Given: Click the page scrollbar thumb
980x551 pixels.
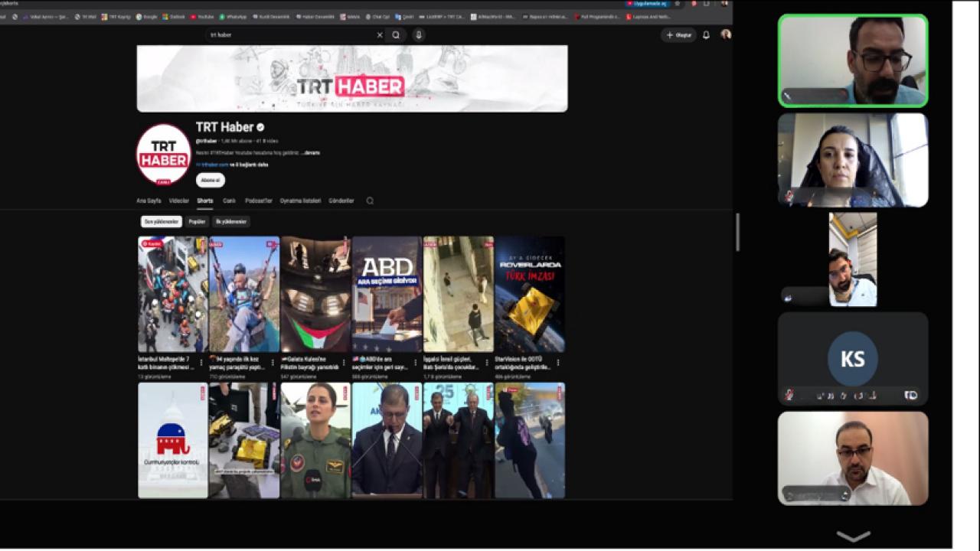Looking at the screenshot, I should pos(738,232).
